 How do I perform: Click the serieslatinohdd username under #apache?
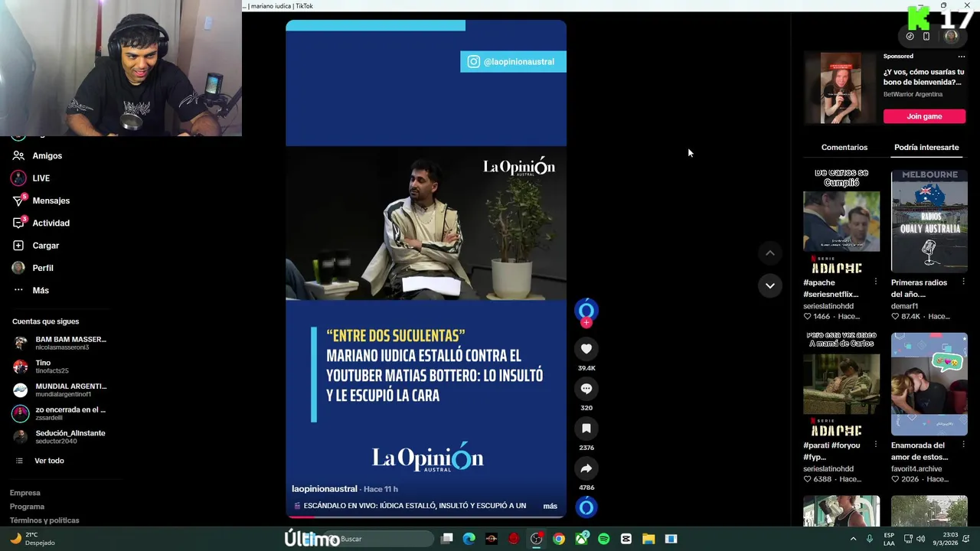coord(828,306)
